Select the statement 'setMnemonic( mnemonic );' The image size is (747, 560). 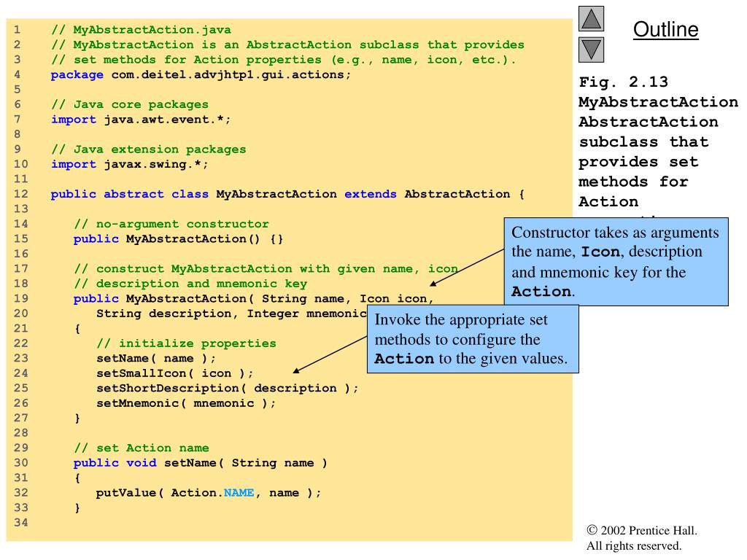pos(186,403)
